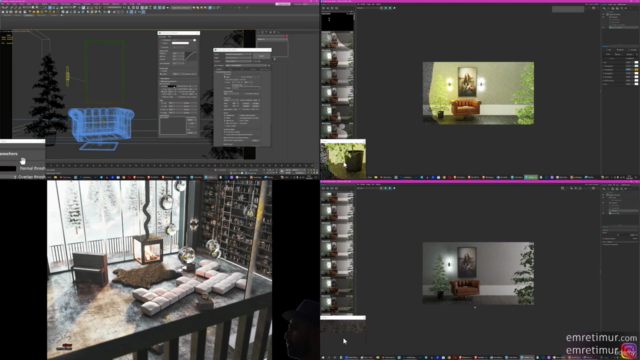Toggle green channel in upper frame buffer
640x360 pixels.
[386, 8]
